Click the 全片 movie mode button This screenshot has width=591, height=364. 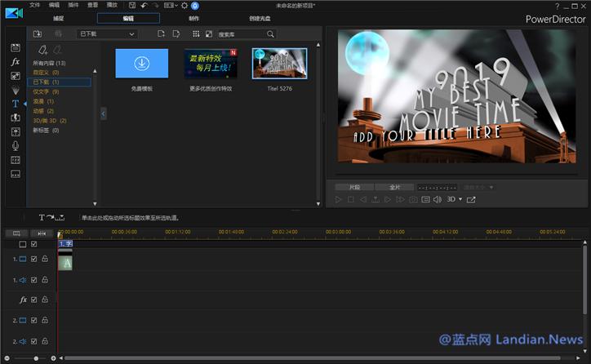[394, 187]
